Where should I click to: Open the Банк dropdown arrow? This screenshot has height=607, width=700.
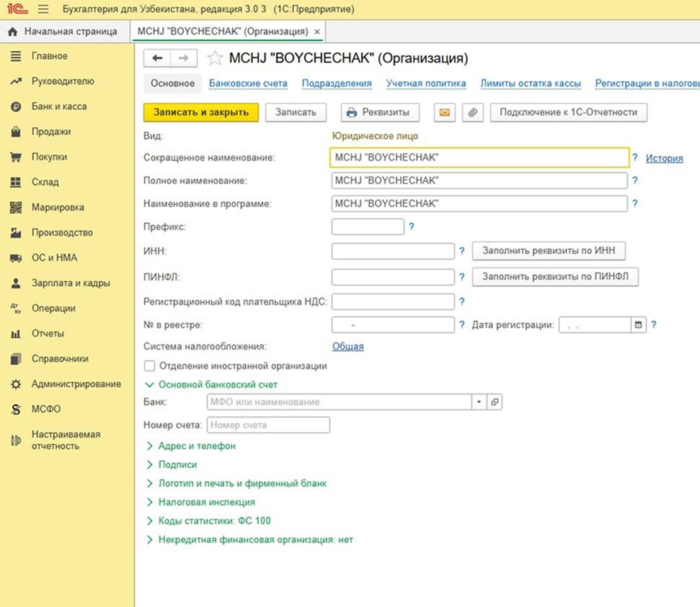pos(479,402)
